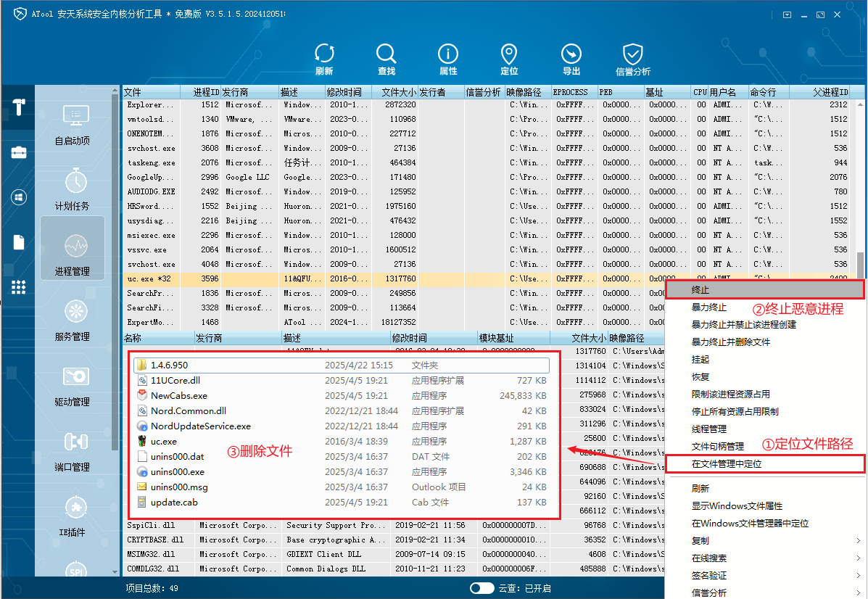Select the hammer tools icon in left strip
The height and width of the screenshot is (599, 868).
point(19,107)
